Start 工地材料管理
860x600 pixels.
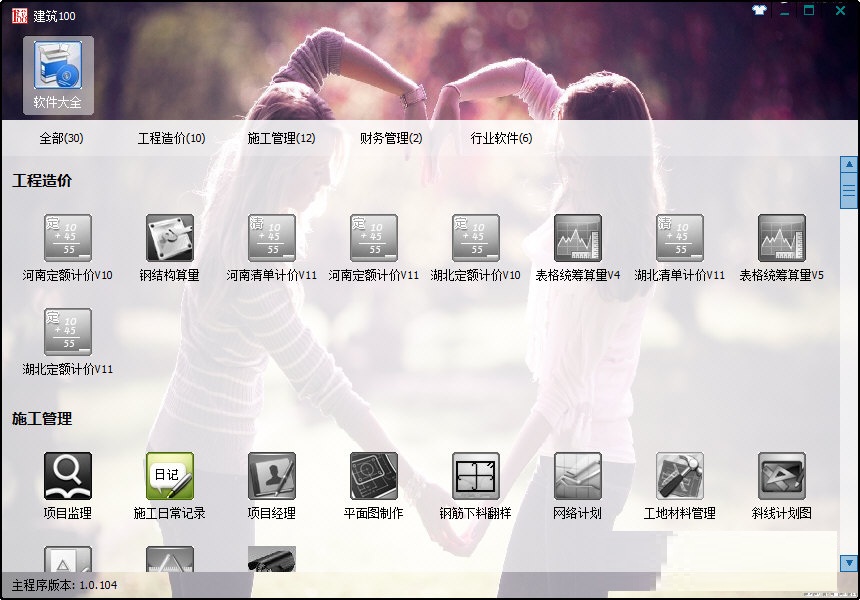(x=679, y=478)
